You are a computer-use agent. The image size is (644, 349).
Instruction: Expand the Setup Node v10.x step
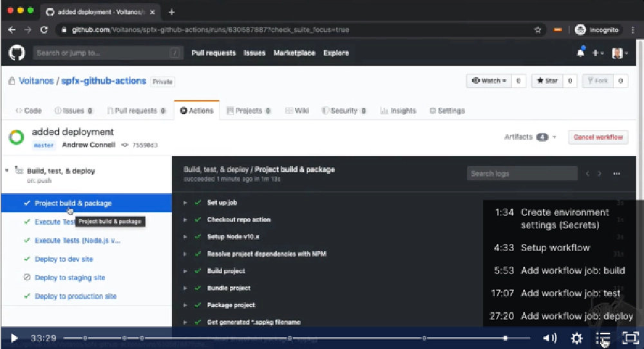(185, 237)
